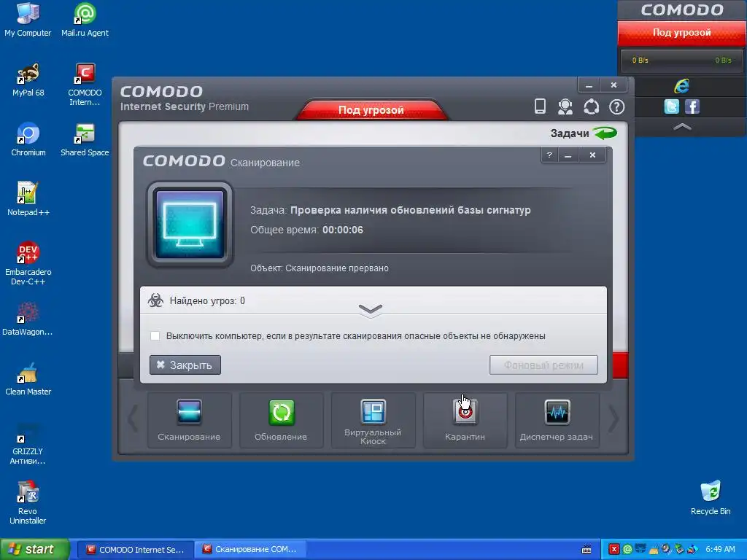This screenshot has height=560, width=747.
Task: Select the GRIZZLY Антивирус desktop icon
Action: coord(28,443)
